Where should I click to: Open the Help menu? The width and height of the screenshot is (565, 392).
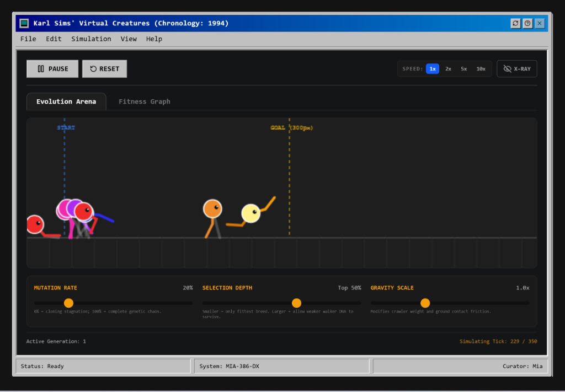tap(154, 39)
